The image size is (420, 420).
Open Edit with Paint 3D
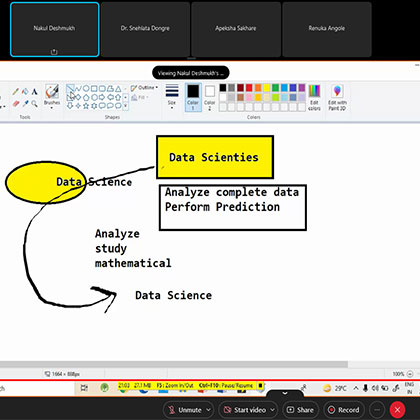[x=337, y=97]
